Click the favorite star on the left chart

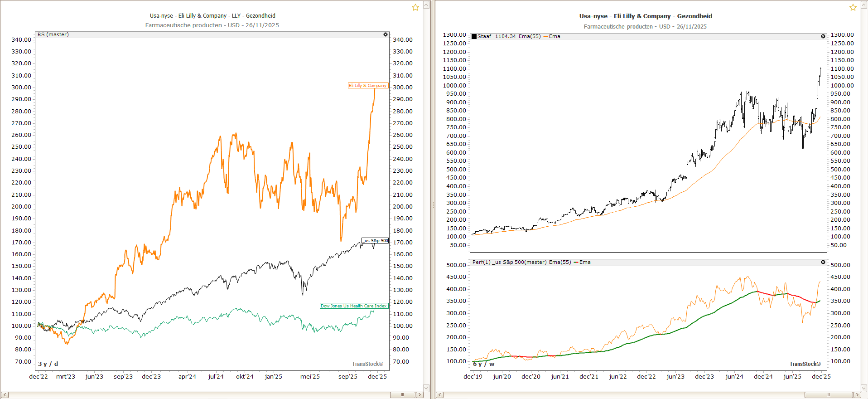click(415, 7)
